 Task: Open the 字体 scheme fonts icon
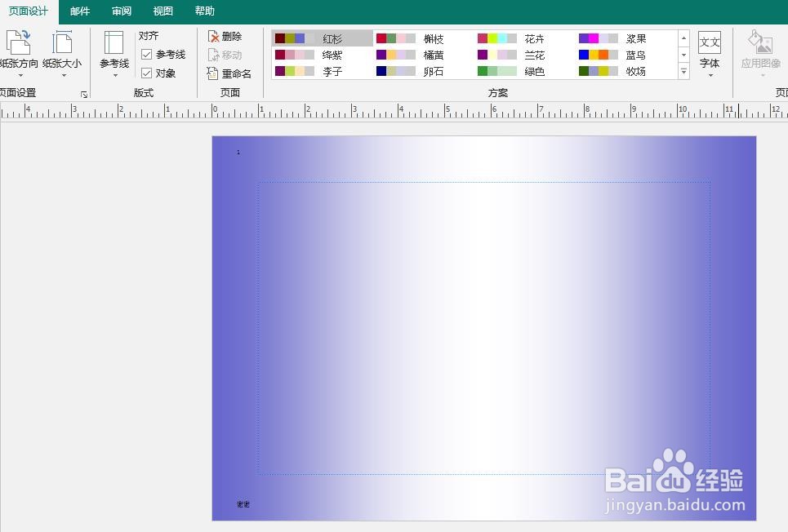coord(709,42)
